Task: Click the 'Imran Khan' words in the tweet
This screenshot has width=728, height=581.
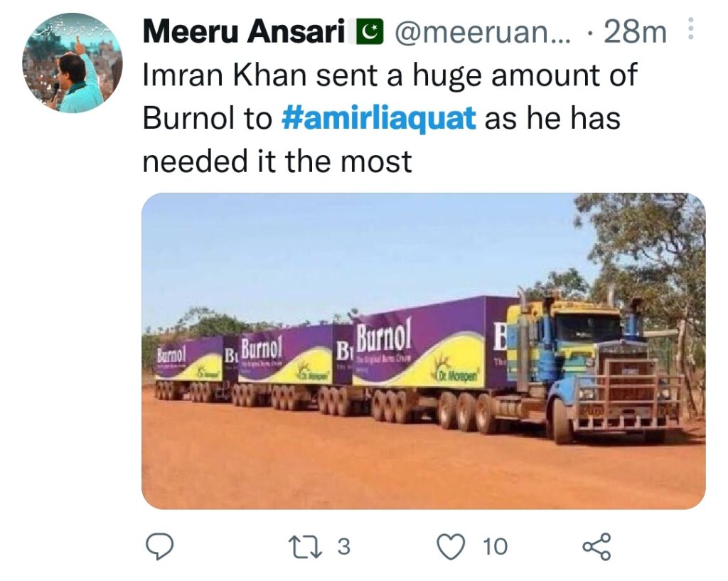Action: pos(224,75)
